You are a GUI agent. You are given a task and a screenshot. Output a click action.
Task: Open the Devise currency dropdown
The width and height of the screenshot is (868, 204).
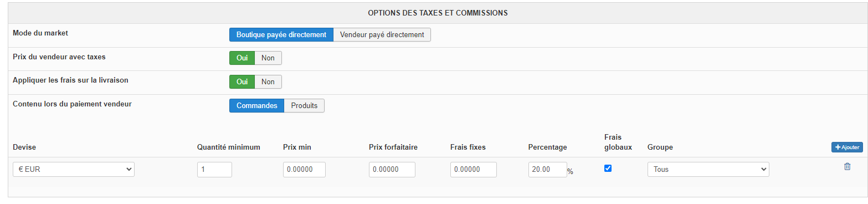(x=74, y=170)
